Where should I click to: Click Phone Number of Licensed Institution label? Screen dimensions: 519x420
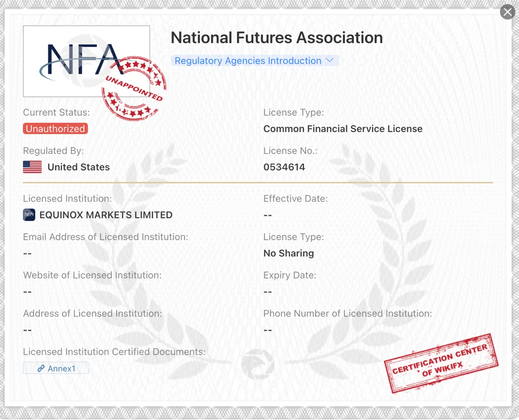(x=347, y=314)
